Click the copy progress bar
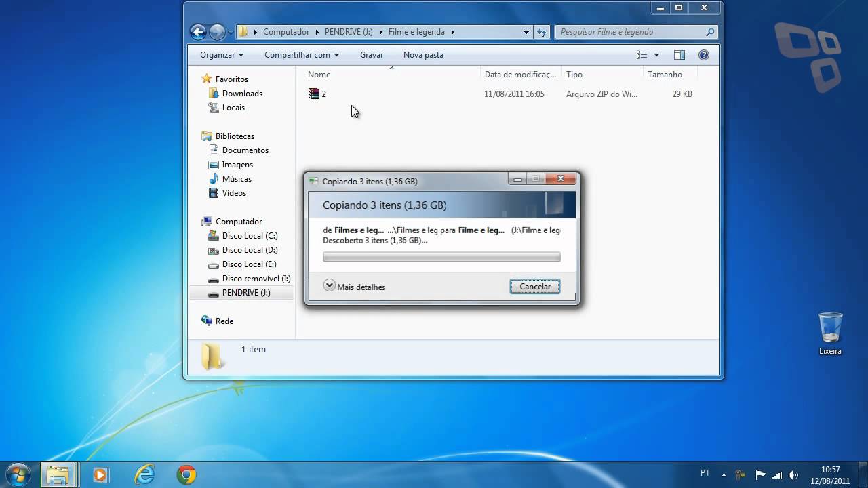Screen dimensions: 868x488 click(x=441, y=257)
